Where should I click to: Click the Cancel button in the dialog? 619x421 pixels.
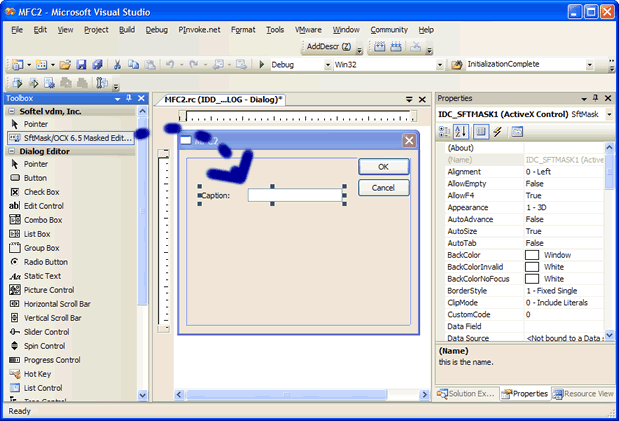tap(384, 188)
